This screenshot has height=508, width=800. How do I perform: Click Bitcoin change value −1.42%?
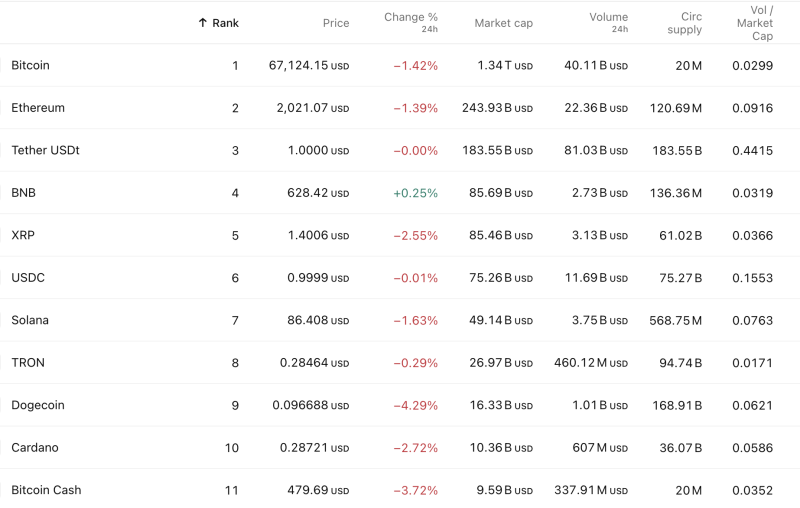[x=415, y=65]
